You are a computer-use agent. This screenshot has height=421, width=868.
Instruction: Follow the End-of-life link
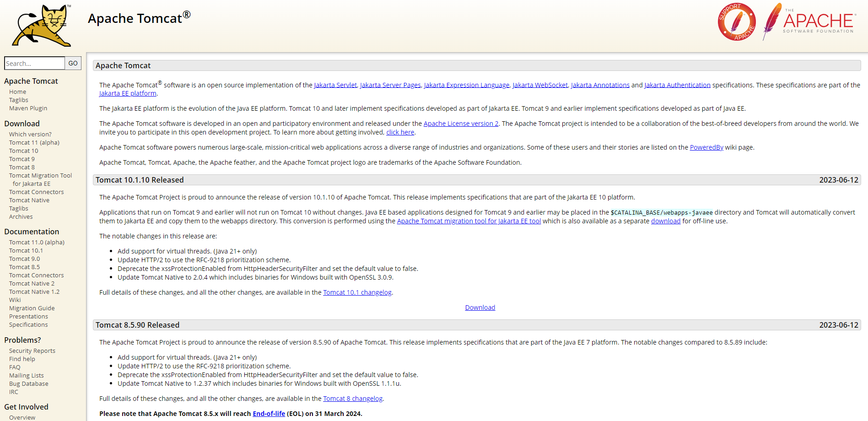pos(269,414)
